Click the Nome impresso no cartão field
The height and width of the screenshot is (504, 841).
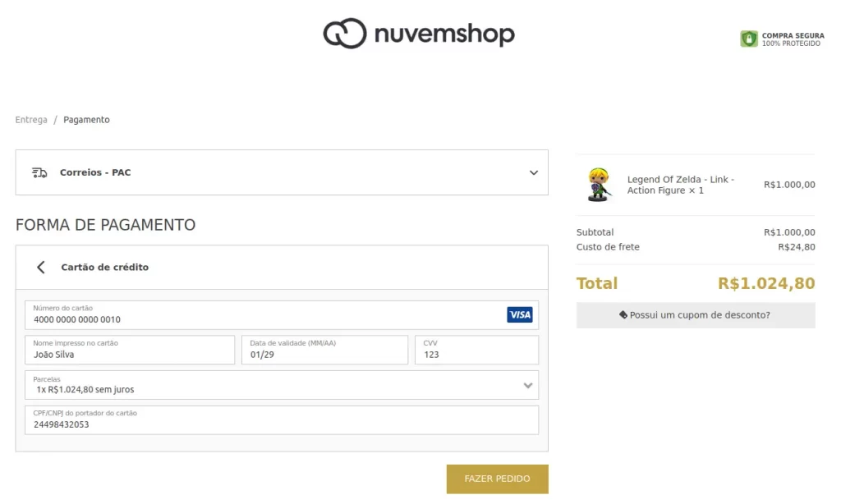130,354
